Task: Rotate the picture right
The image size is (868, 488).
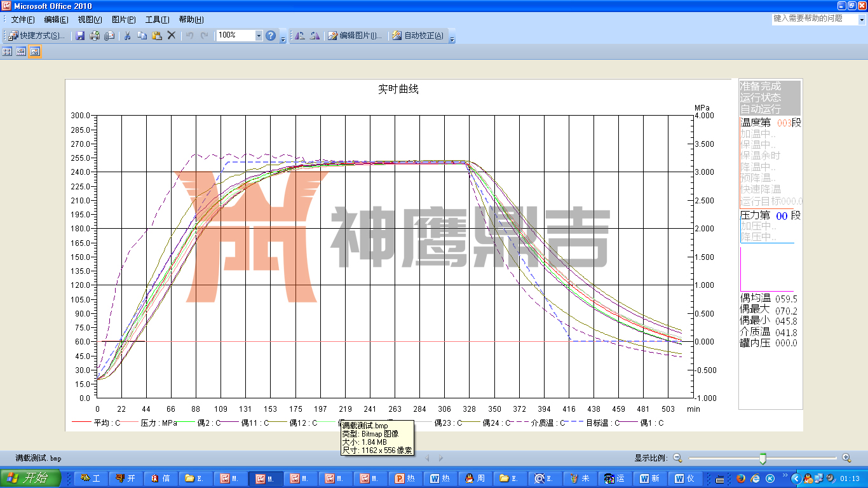Action: 315,36
